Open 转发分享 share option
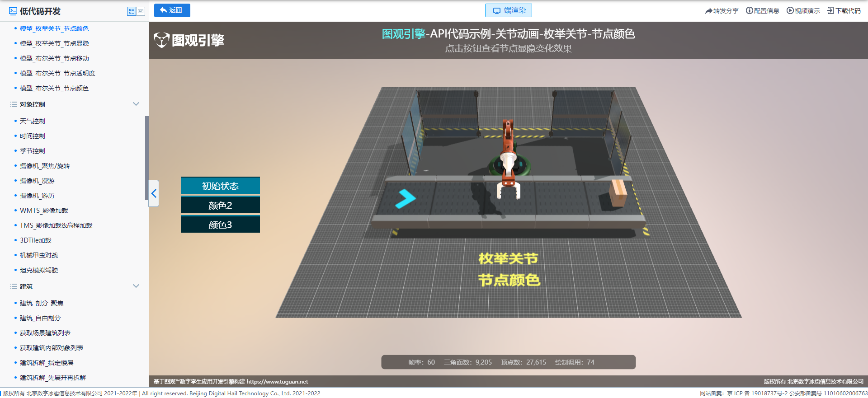This screenshot has height=398, width=868. click(722, 11)
